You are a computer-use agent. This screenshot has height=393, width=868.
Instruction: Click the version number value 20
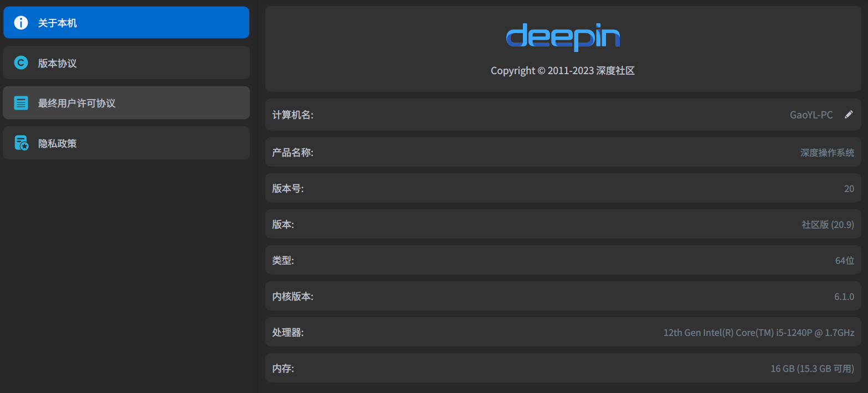(849, 189)
